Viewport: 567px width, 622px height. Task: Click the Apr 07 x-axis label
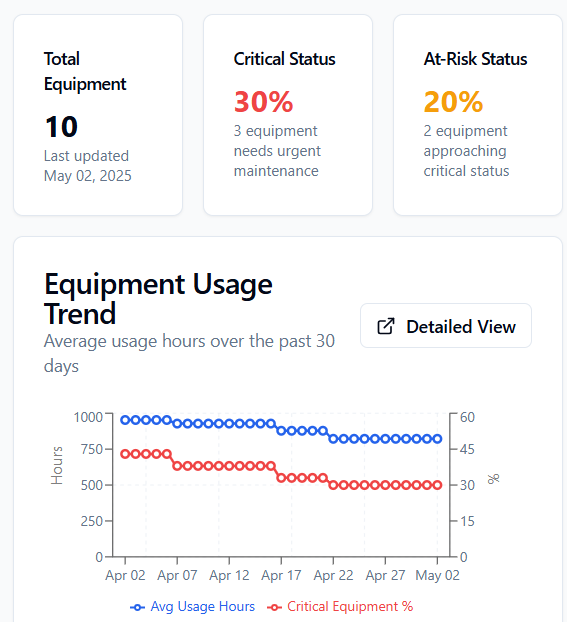pos(177,575)
